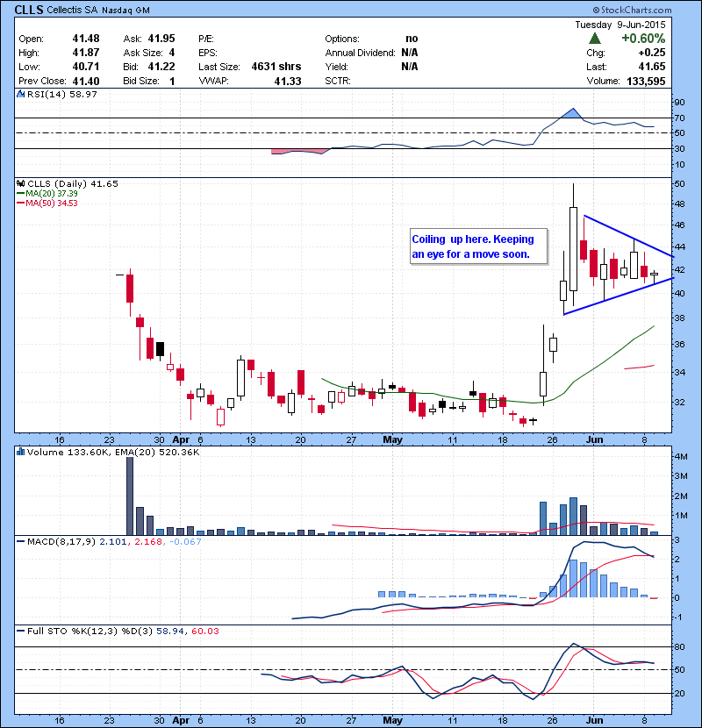This screenshot has width=702, height=728.
Task: Click the Last price 41.65
Action: (652, 67)
